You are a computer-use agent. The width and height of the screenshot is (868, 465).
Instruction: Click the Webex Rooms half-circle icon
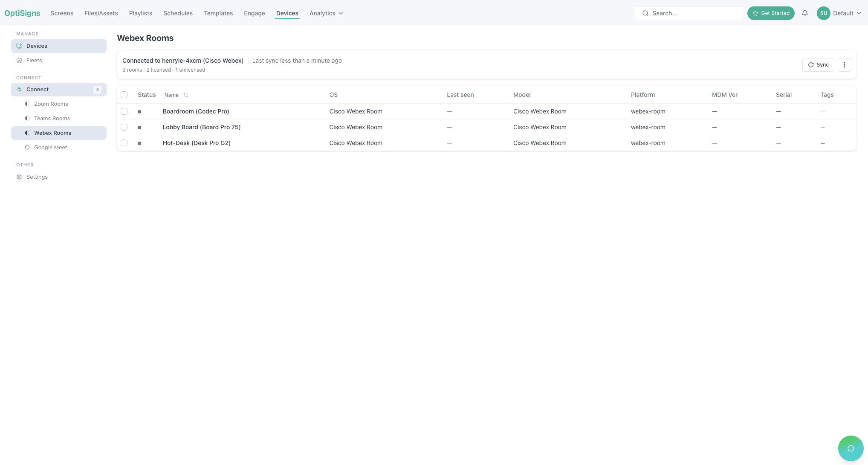(27, 133)
